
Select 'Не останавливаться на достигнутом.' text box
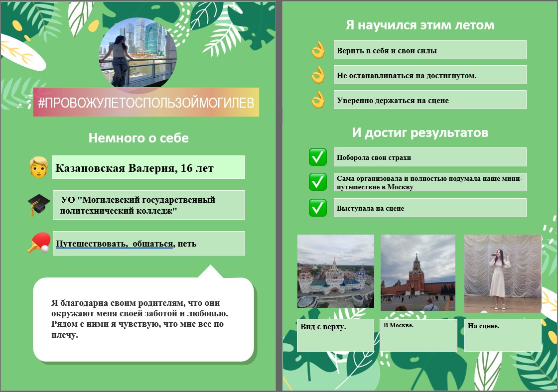[x=430, y=75]
